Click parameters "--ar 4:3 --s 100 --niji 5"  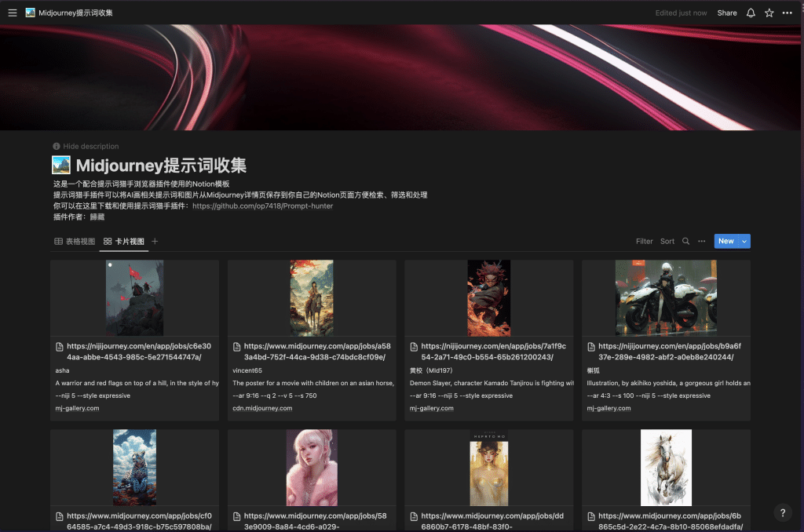click(649, 395)
